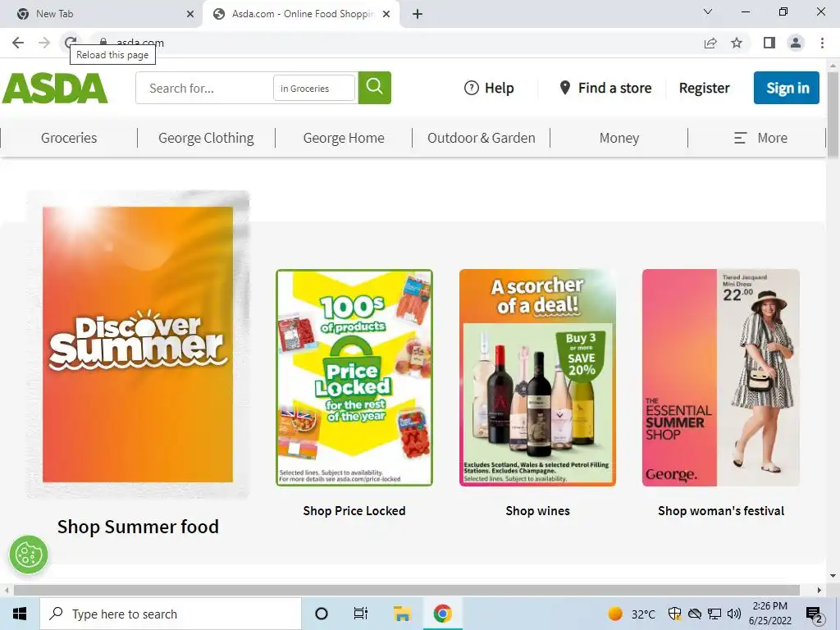The image size is (840, 630).
Task: Click the OneDrive cloud tray icon
Action: point(694,614)
